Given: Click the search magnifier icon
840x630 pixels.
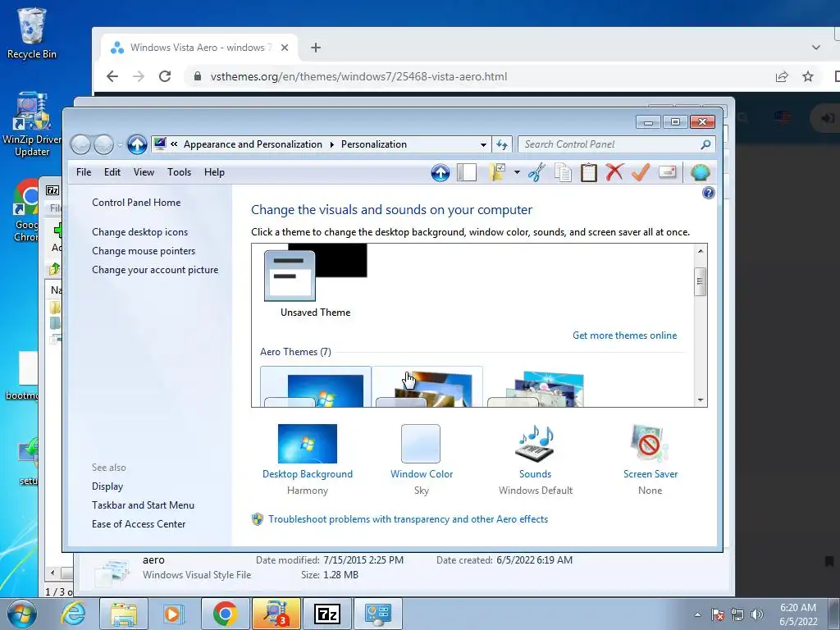Looking at the screenshot, I should pyautogui.click(x=705, y=144).
